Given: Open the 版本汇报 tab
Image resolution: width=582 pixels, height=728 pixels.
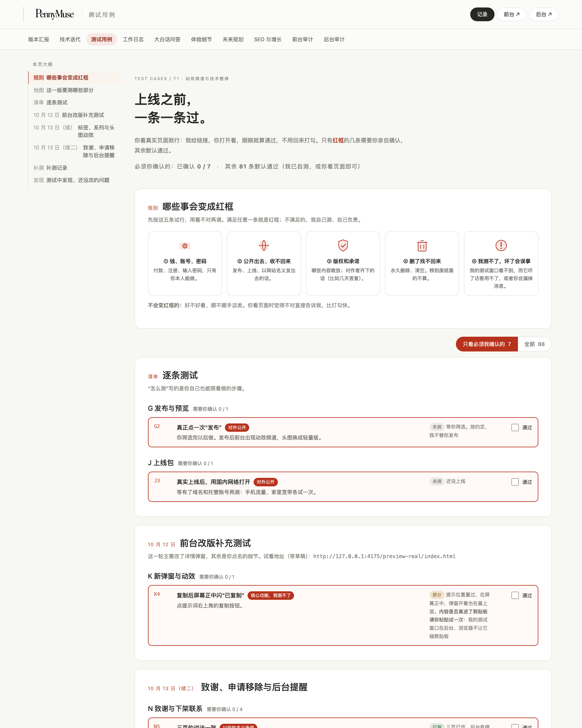Looking at the screenshot, I should (38, 39).
